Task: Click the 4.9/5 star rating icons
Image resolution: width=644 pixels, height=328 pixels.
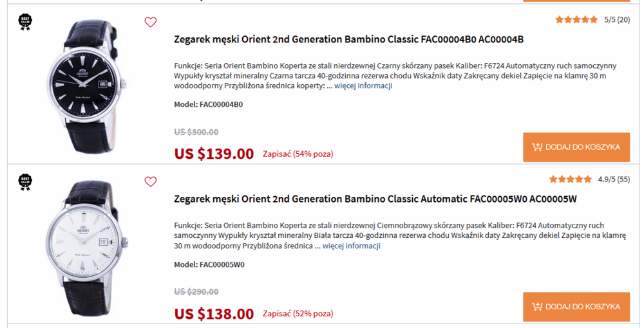Action: point(571,179)
